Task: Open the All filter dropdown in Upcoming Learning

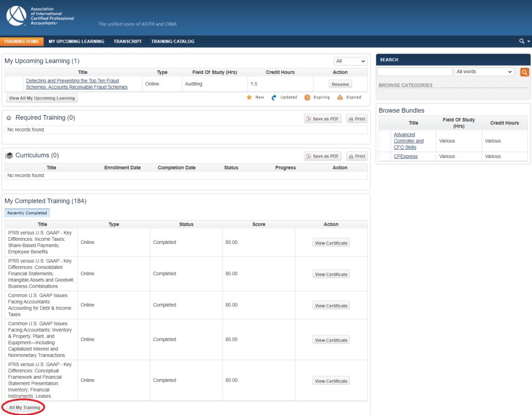Action: (x=350, y=61)
